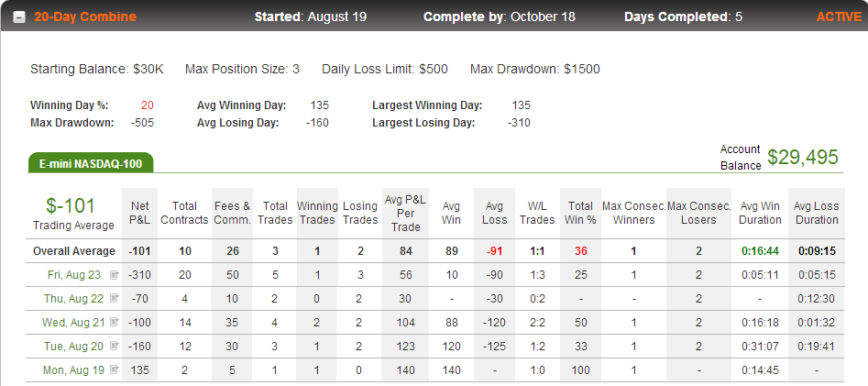Select the Fees & Comm. column header
Screen dimensions: 868x386
pyautogui.click(x=233, y=214)
